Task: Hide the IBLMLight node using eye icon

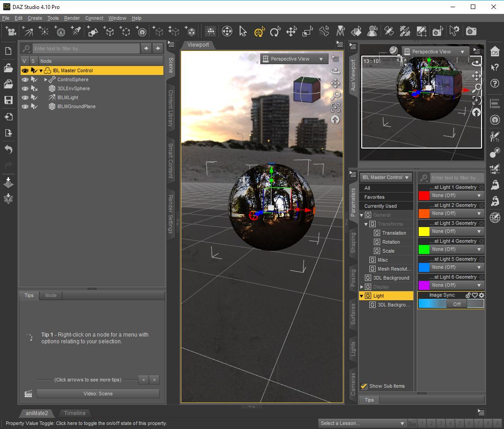Action: [25, 97]
